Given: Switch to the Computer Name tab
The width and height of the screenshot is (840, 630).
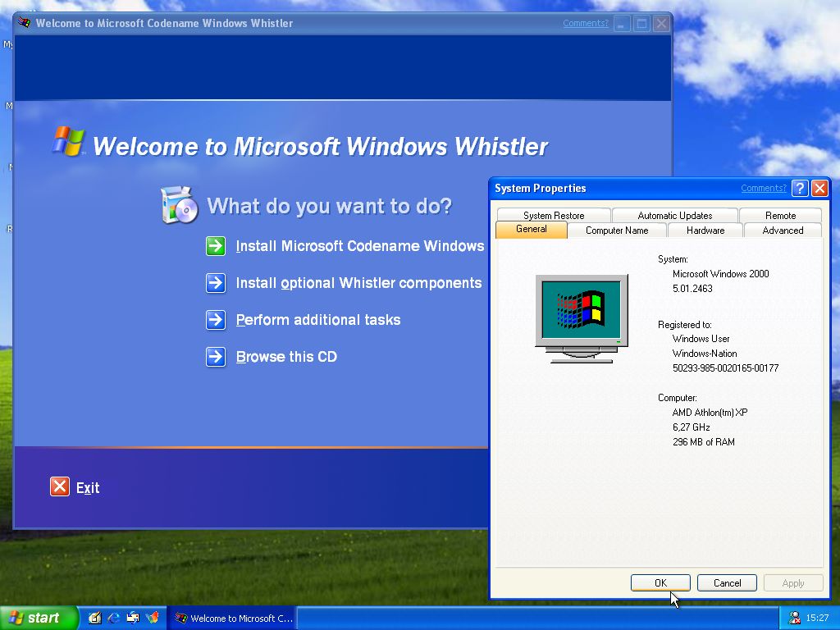Looking at the screenshot, I should tap(617, 231).
